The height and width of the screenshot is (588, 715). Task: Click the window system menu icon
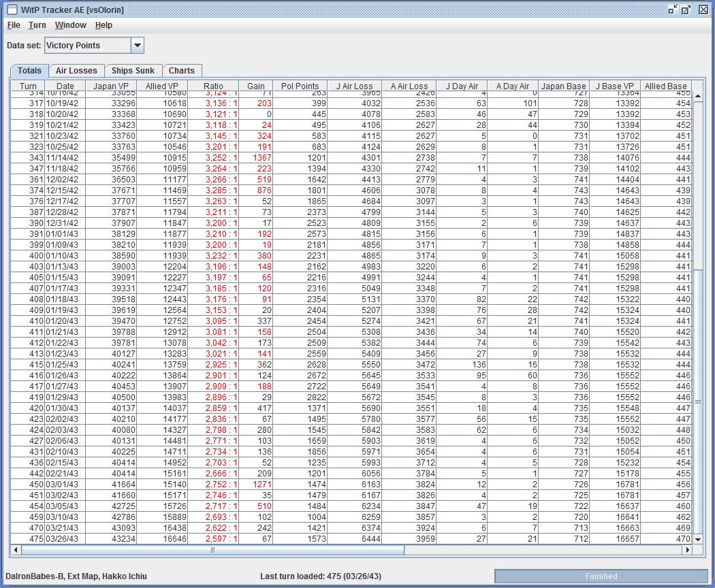click(12, 10)
